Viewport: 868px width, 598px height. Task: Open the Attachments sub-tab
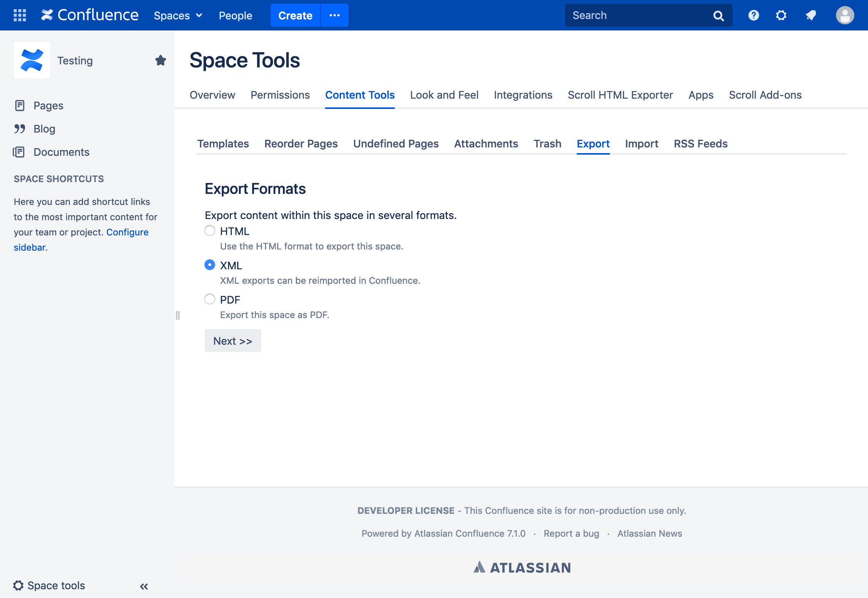click(486, 144)
